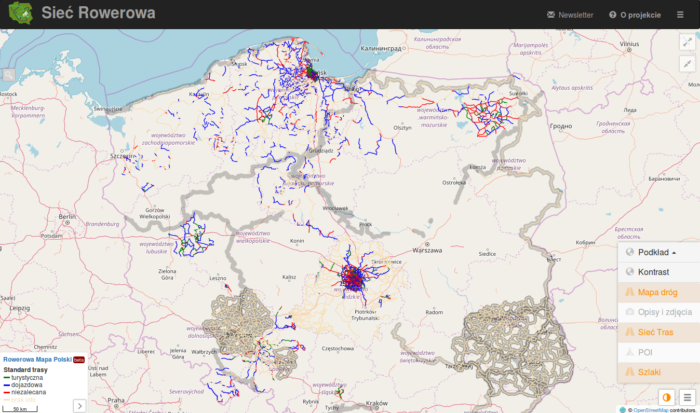Click the map search magnifier icon
Screen dimensions: 700x413
[x=9, y=74]
